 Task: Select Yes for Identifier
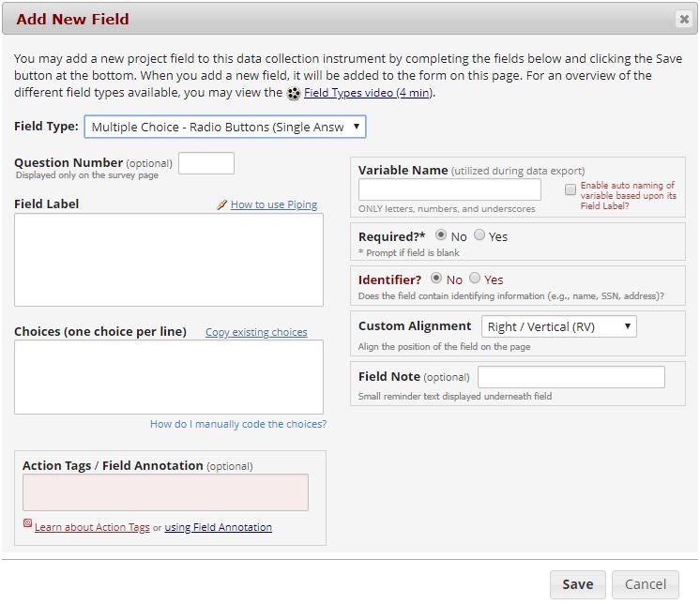(475, 278)
